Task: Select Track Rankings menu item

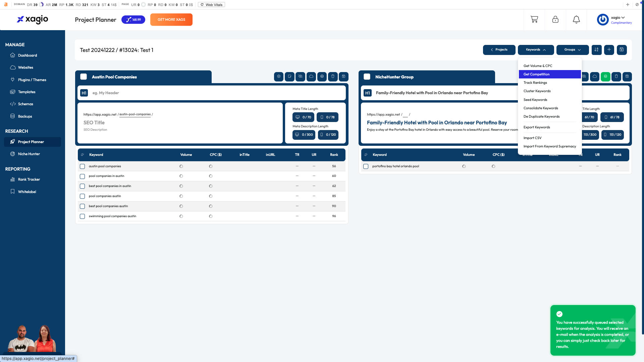Action: [550, 83]
